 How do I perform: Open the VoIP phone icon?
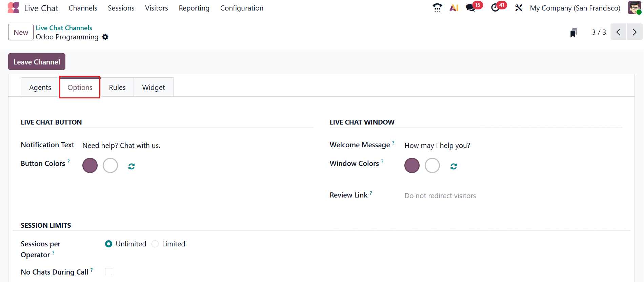[x=437, y=7]
